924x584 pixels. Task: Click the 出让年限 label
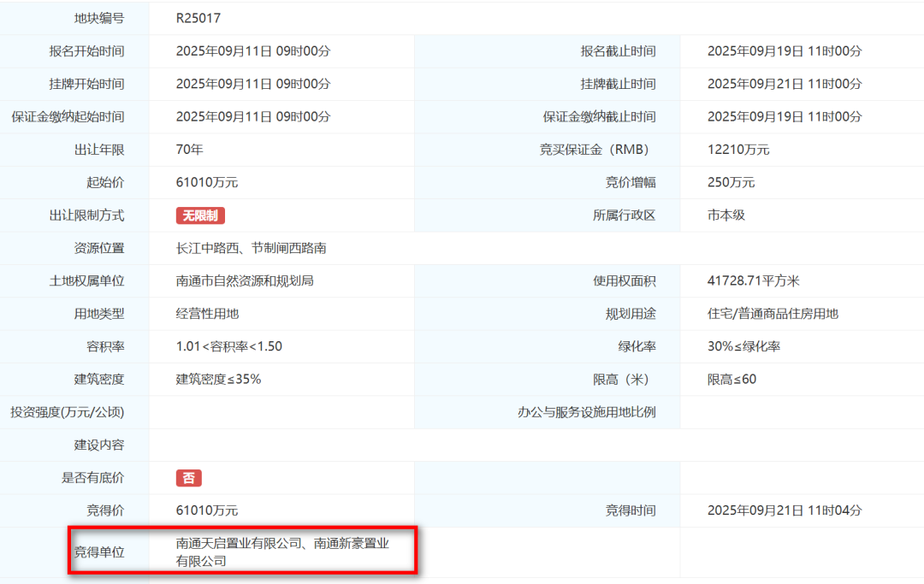[99, 150]
